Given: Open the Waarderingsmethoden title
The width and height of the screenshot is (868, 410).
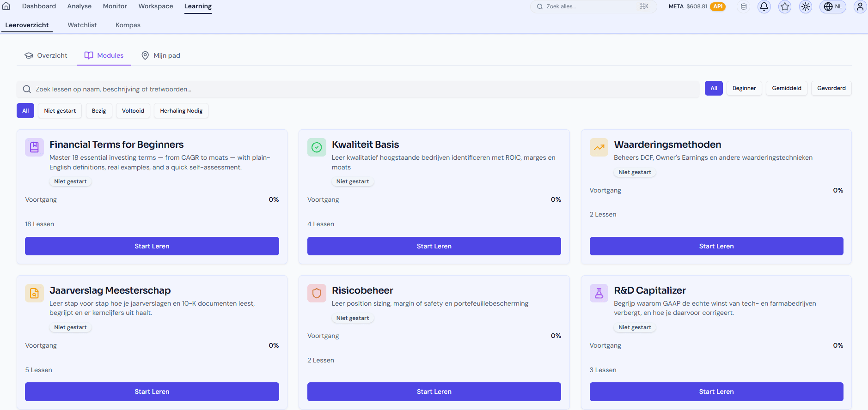Looking at the screenshot, I should tap(667, 145).
